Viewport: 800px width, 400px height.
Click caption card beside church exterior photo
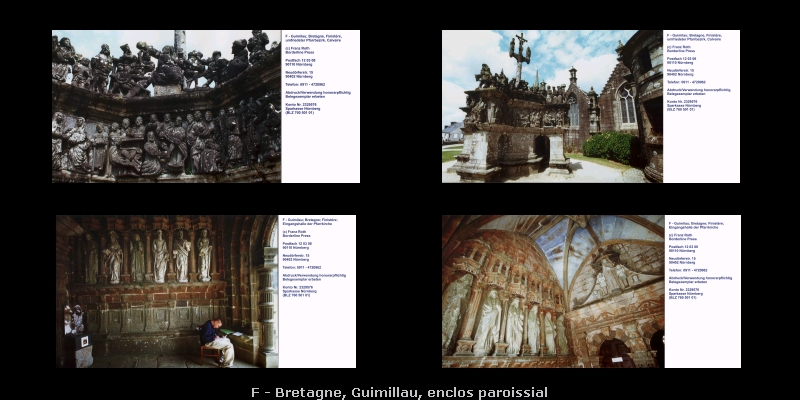pos(702,106)
